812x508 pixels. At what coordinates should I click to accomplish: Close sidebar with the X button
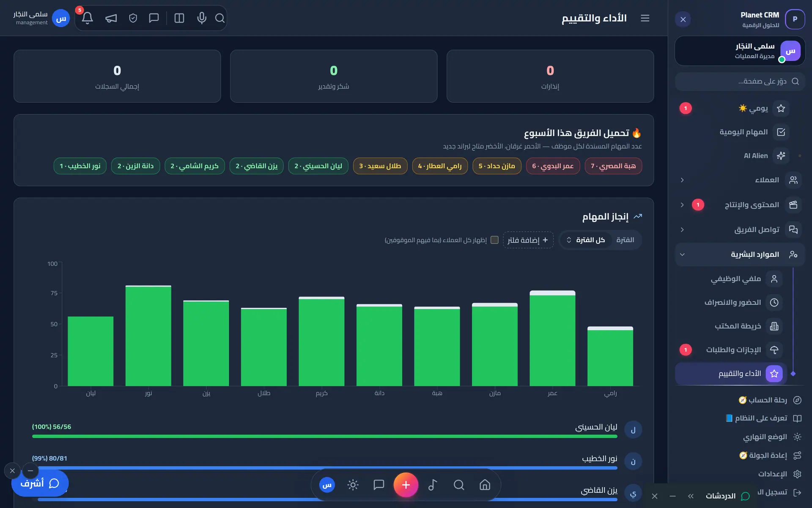pyautogui.click(x=683, y=19)
